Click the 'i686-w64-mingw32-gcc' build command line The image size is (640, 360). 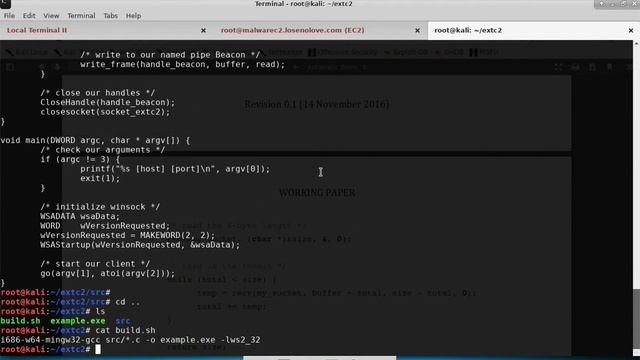(x=130, y=340)
